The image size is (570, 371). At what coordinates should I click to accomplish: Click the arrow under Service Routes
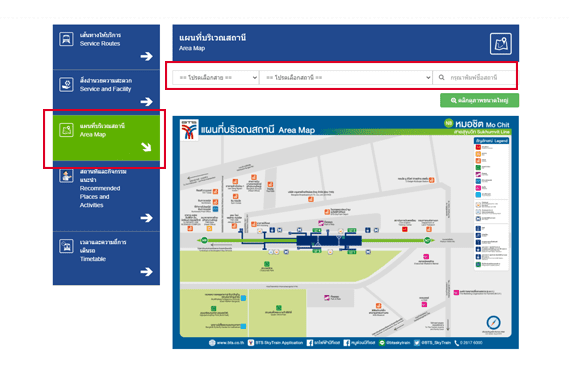pyautogui.click(x=146, y=56)
